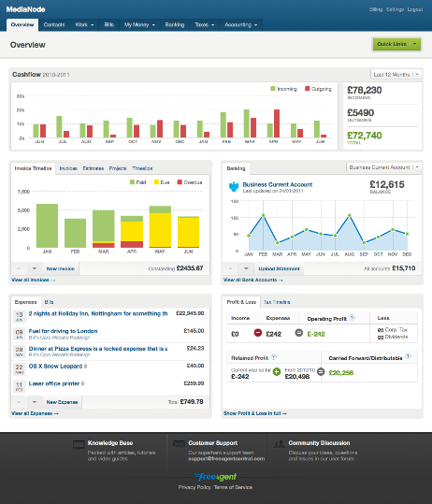Screen dimensions: 432x504
Task: Click the up arrow in Invoice Timeline footer
Action: [19, 268]
